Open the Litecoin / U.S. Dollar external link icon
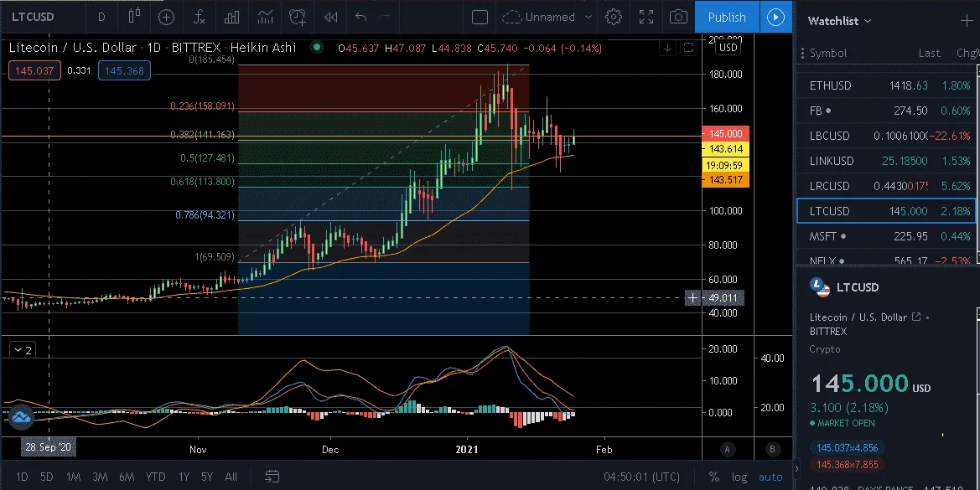Screen dimensions: 980x490 916,317
